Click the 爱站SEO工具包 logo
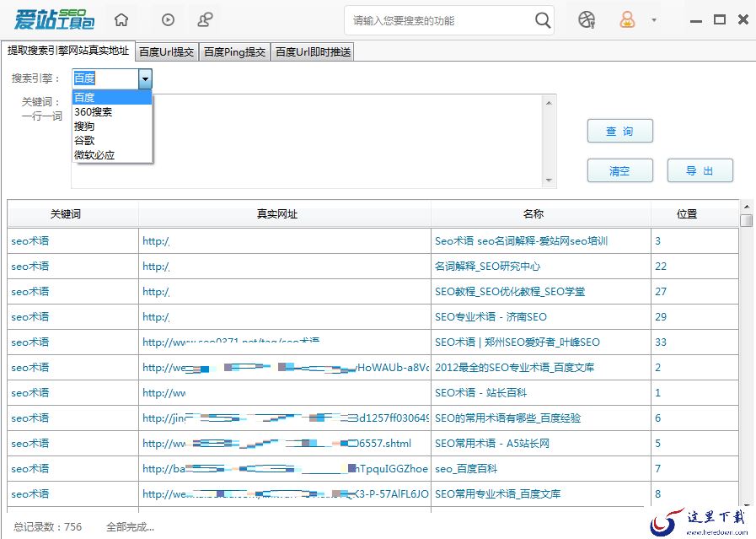This screenshot has height=539, width=756. 54,19
